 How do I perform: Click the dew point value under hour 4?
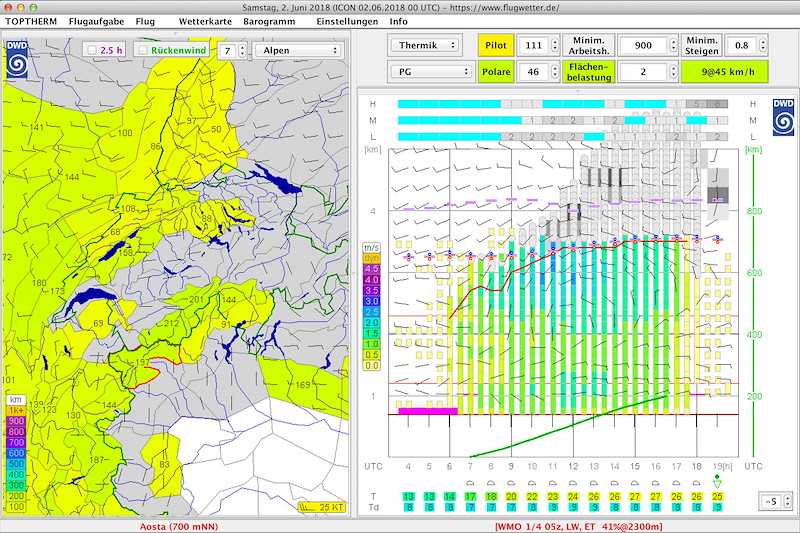(x=408, y=507)
